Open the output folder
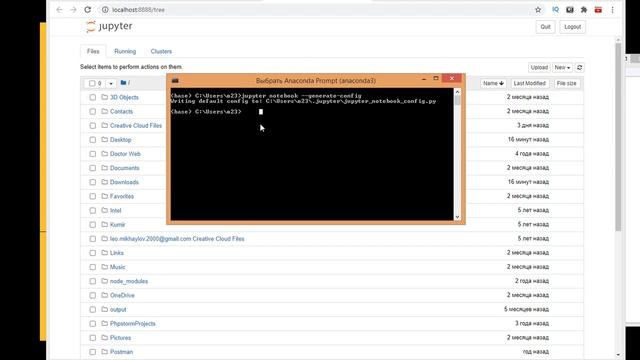This screenshot has height=360, width=640. [118, 309]
